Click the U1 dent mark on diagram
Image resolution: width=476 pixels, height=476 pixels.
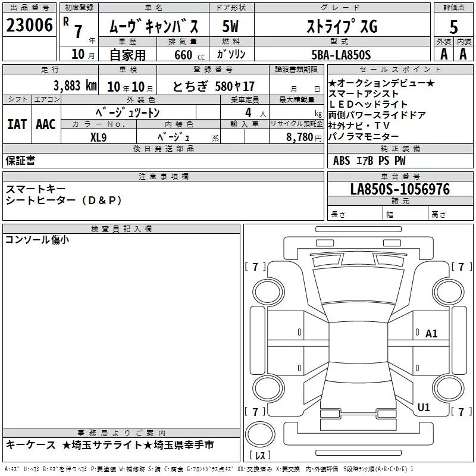[424, 408]
